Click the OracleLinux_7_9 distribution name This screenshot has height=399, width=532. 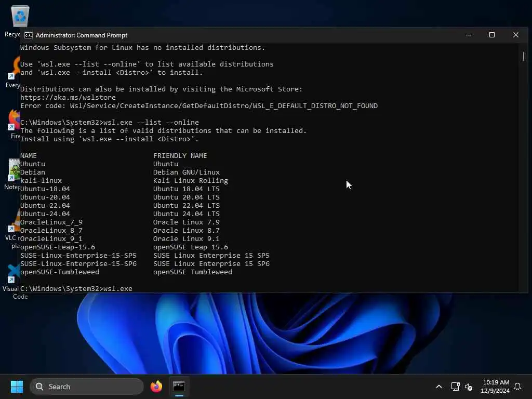(51, 222)
